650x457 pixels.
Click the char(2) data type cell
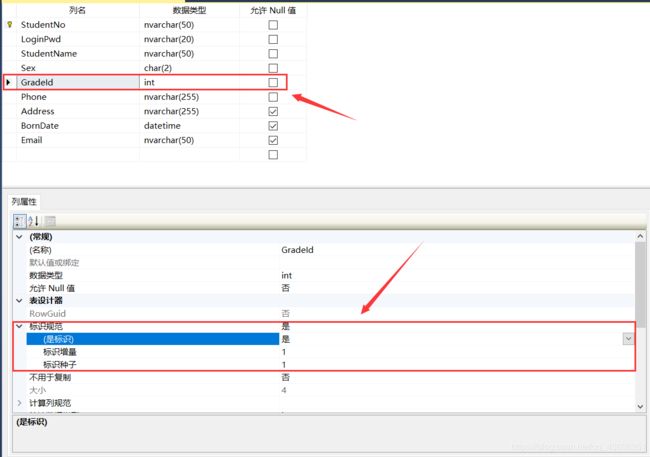[189, 68]
